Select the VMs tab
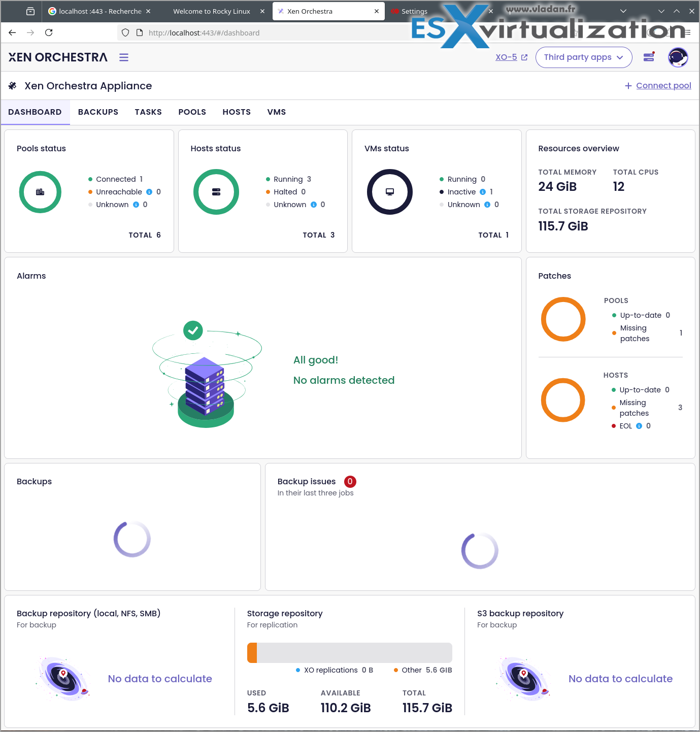Image resolution: width=700 pixels, height=732 pixels. point(276,112)
